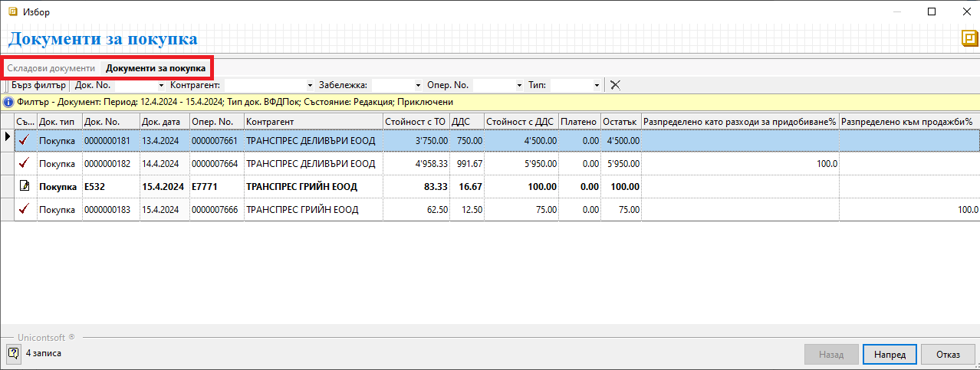Expand the Тип filter dropdown

point(596,85)
